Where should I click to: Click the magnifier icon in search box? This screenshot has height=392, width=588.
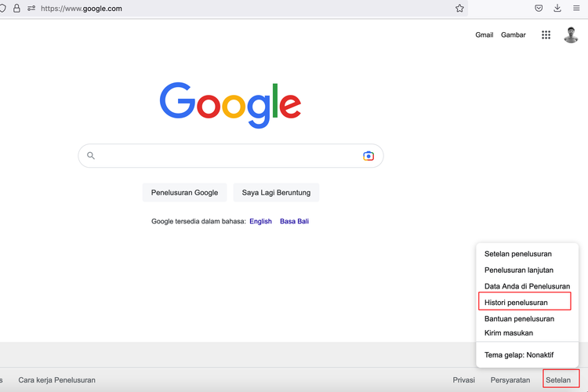91,155
